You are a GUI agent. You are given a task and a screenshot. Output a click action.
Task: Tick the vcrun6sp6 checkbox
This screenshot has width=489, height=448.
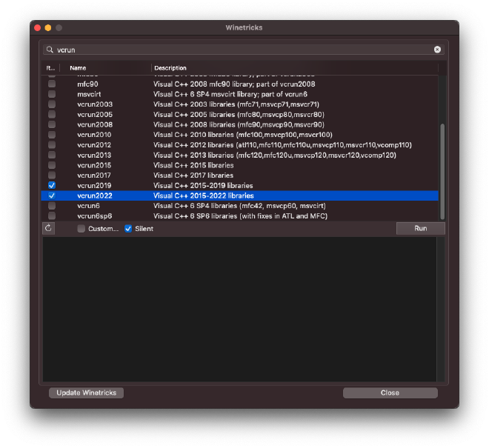pyautogui.click(x=52, y=215)
